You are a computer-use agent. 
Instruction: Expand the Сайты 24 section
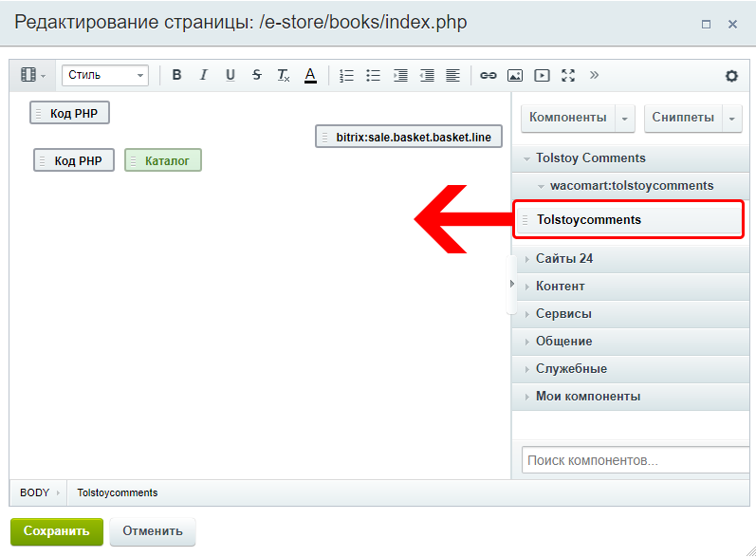630,259
